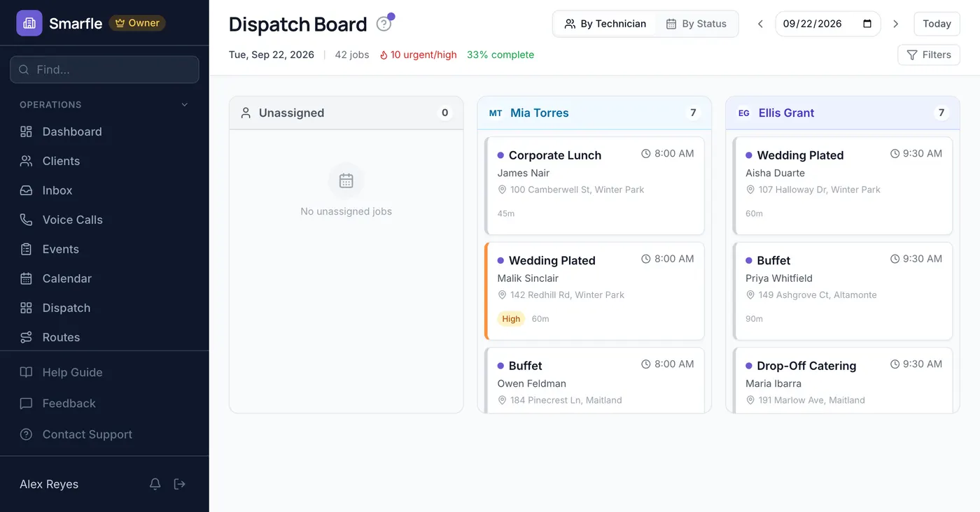Image resolution: width=980 pixels, height=512 pixels.
Task: Click Mia Torres column header name
Action: coord(539,113)
